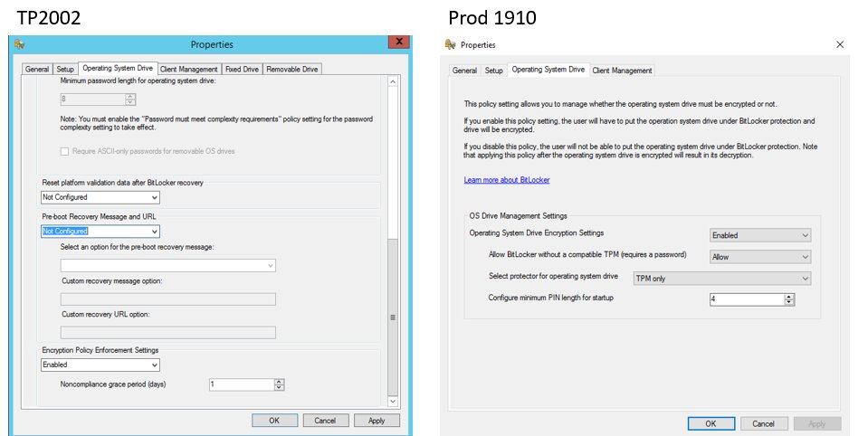Click the Properties icon in Prod 1910 window
The width and height of the screenshot is (868, 436).
tap(451, 44)
